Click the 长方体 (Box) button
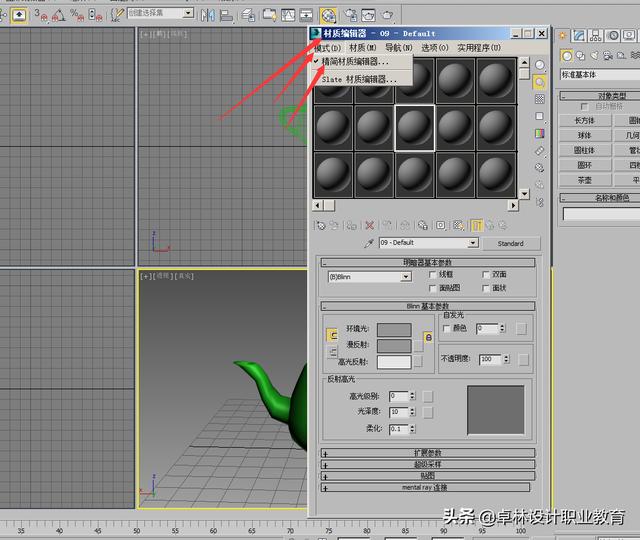This screenshot has width=640, height=540. click(x=584, y=121)
